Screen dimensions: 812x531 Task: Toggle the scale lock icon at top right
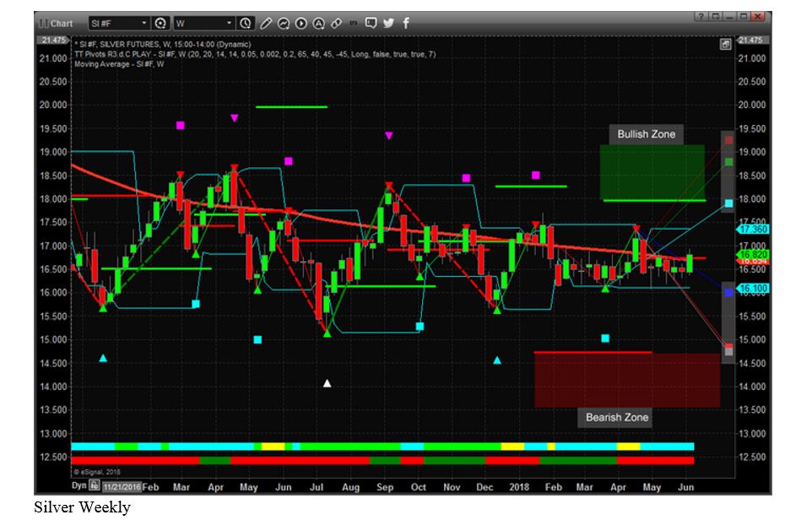[725, 44]
